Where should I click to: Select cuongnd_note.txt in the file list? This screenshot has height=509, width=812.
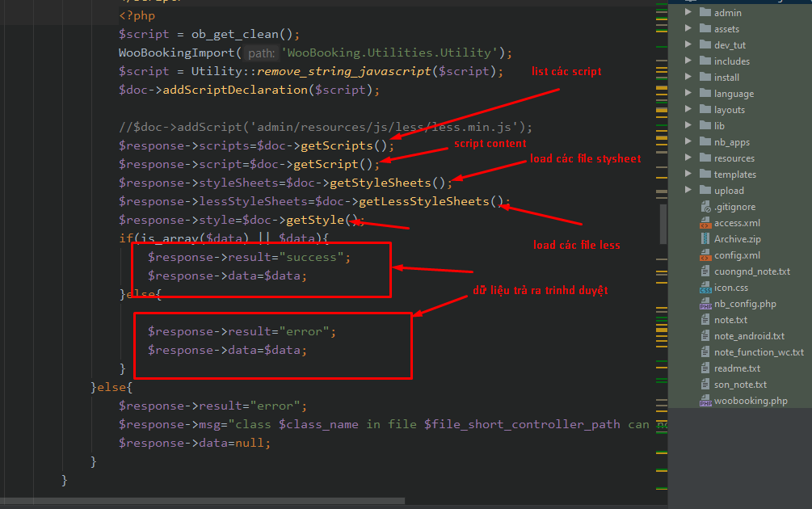pyautogui.click(x=751, y=271)
